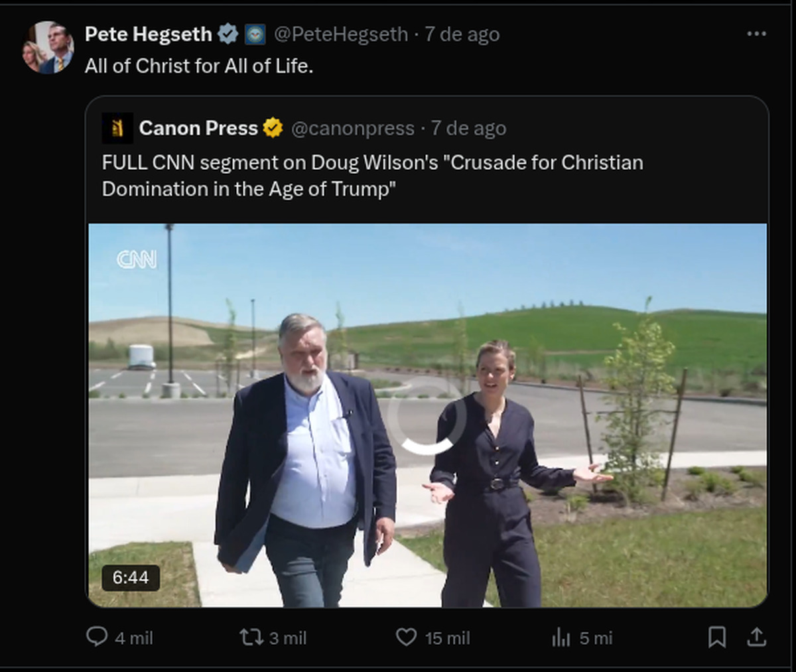Open Pete Hegseth's profile picture
The image size is (796, 672).
(48, 48)
